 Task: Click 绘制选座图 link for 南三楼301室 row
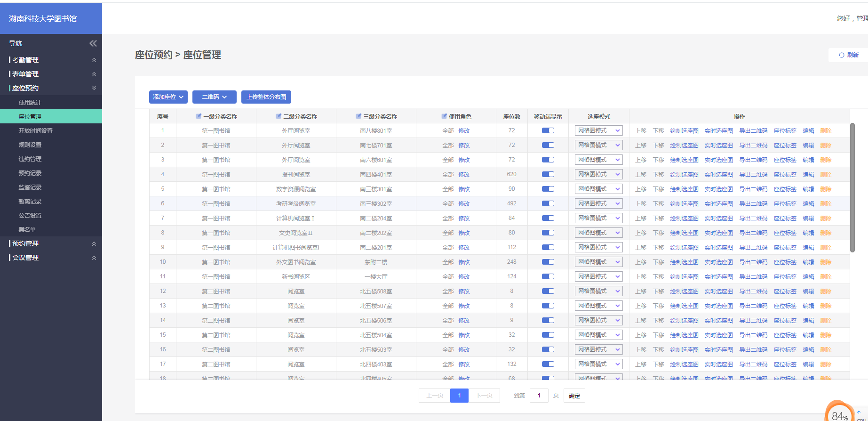684,189
